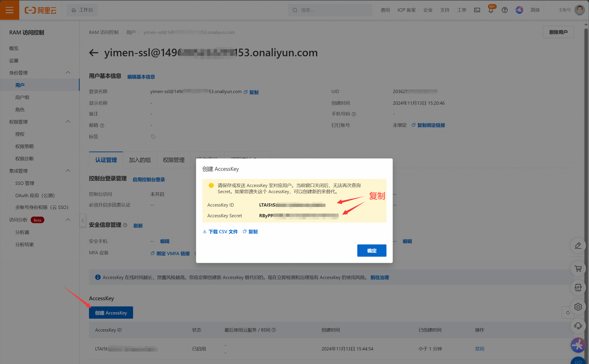This screenshot has height=364, width=589.
Task: Click the notification bell icon
Action: [491, 10]
